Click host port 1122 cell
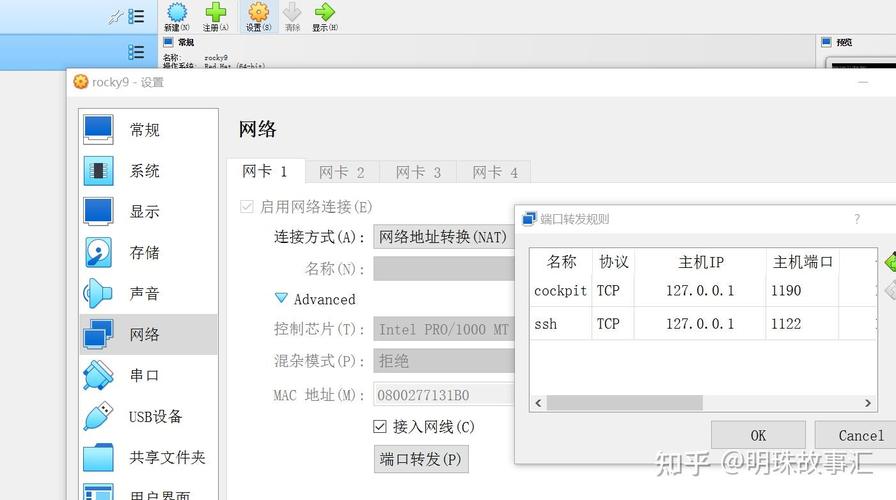Viewport: 896px width, 500px height. click(802, 324)
